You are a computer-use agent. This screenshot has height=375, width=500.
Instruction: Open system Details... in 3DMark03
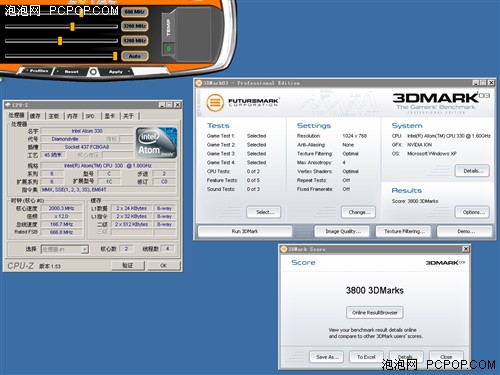(472, 171)
